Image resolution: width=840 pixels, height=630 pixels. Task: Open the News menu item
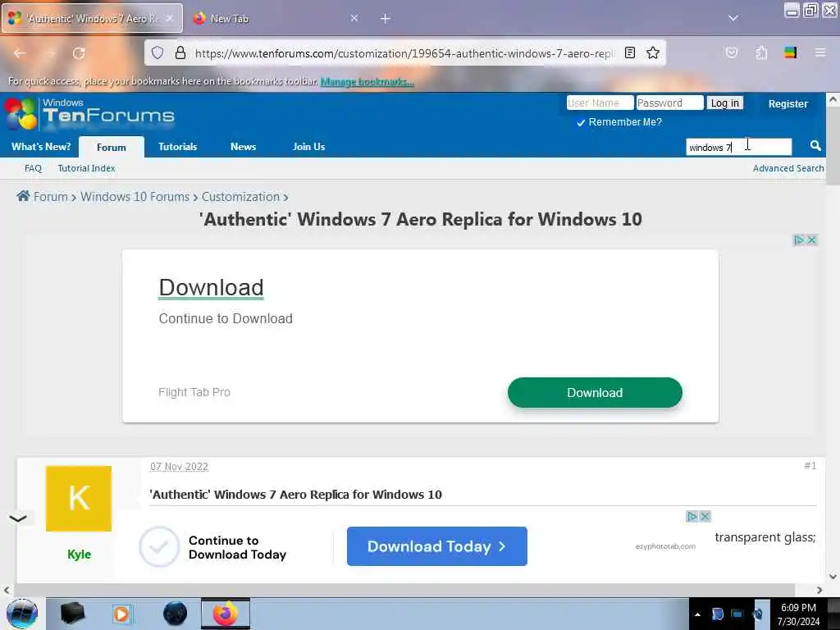[x=243, y=147]
